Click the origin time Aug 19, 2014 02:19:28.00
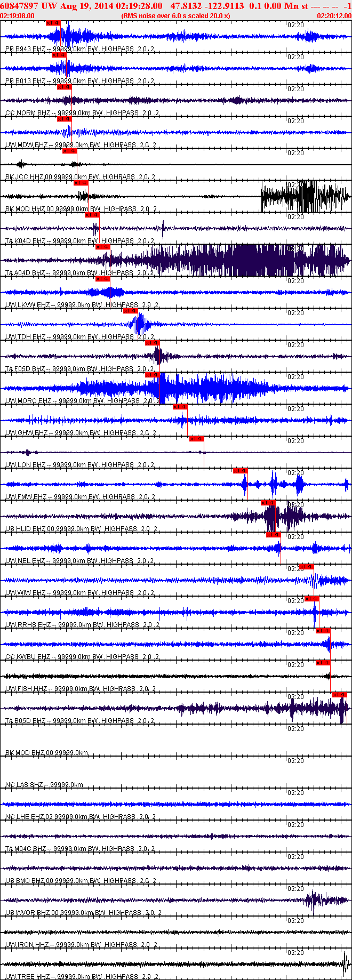This screenshot has height=980, width=352. point(111,6)
